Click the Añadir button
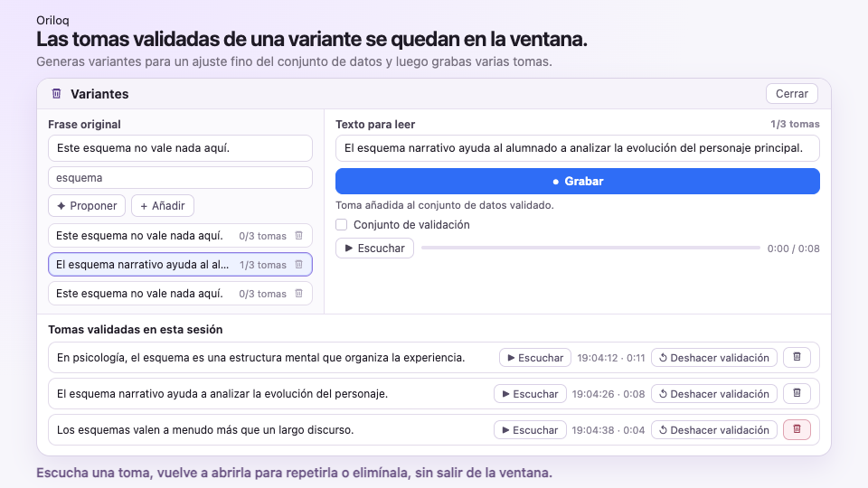The image size is (868, 488). pyautogui.click(x=162, y=206)
